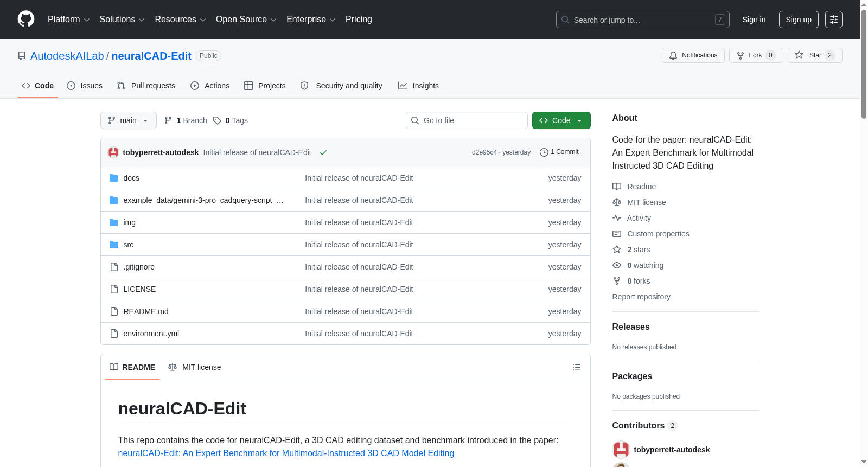Screen dimensions: 868x467
Task: Open the README.md file name
Action: point(146,311)
